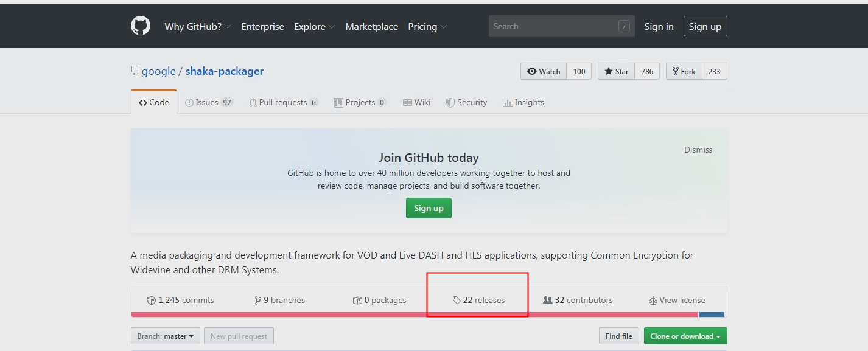Open the 22 releases link

[478, 300]
